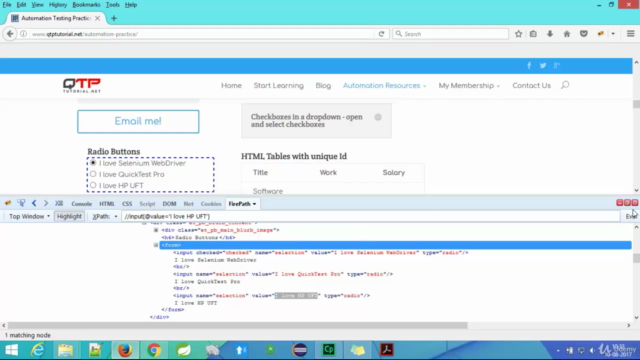Open the downloads arrow

pyautogui.click(x=550, y=34)
